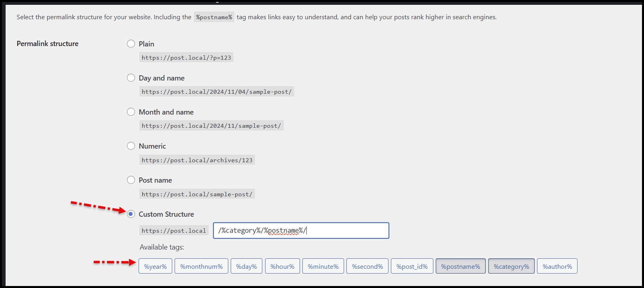Choose the Day and name option
644x288 pixels.
click(131, 78)
